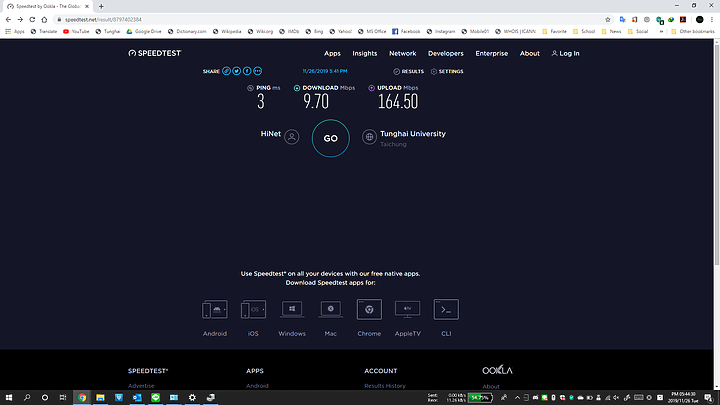720x405 pixels.
Task: Open the Windows Start menu
Action: pyautogui.click(x=9, y=398)
